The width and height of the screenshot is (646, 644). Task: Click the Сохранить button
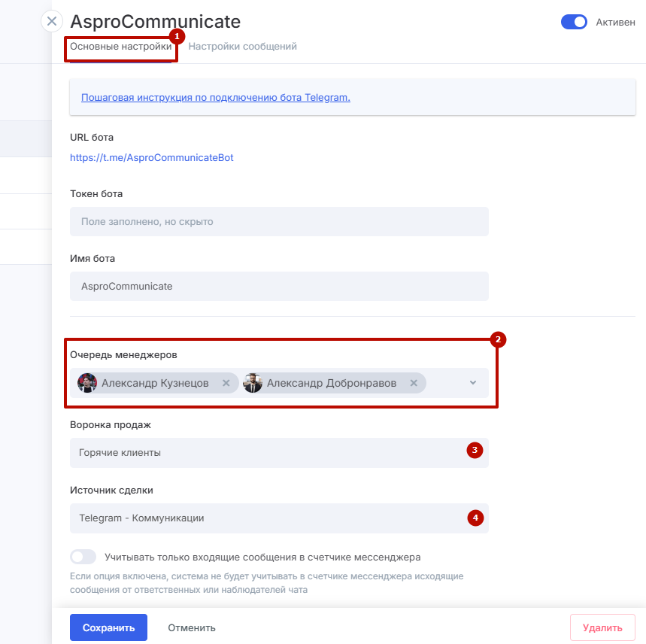click(108, 627)
